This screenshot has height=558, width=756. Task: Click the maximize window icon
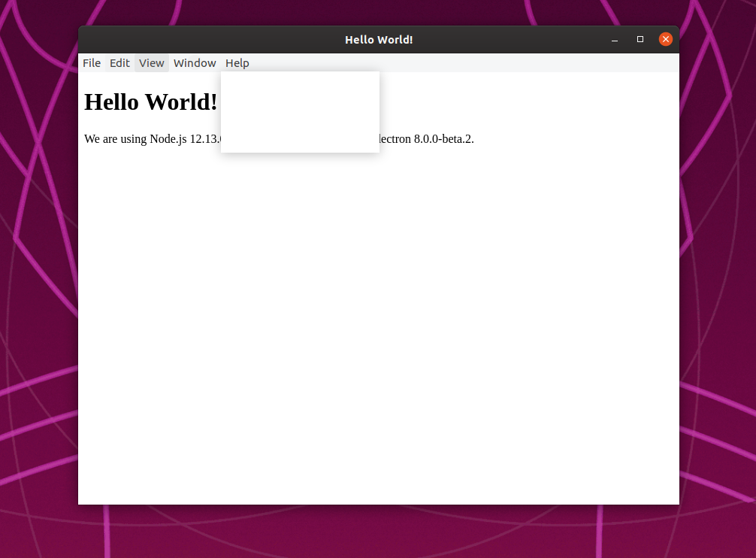click(x=640, y=39)
